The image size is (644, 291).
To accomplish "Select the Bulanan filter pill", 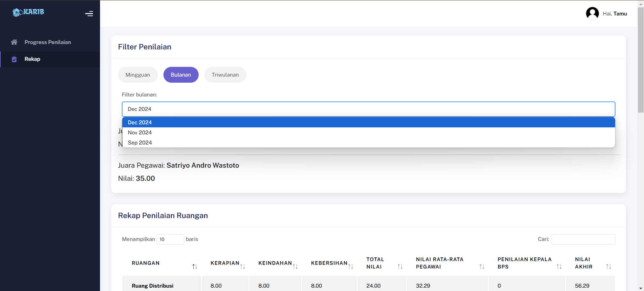I will 181,75.
